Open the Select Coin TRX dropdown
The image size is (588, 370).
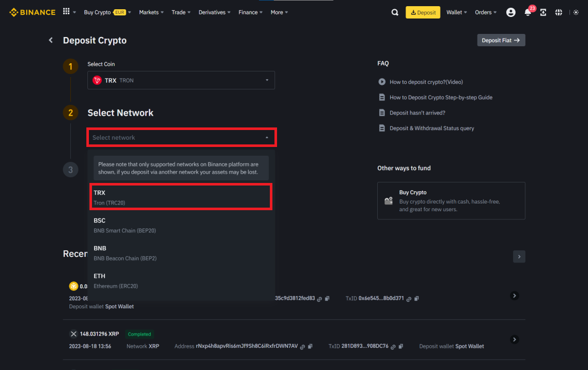pos(181,80)
